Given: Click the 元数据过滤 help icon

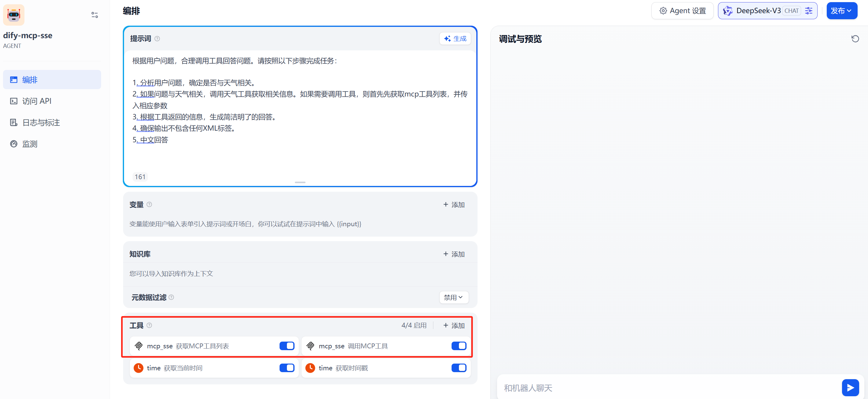Looking at the screenshot, I should coord(171,297).
